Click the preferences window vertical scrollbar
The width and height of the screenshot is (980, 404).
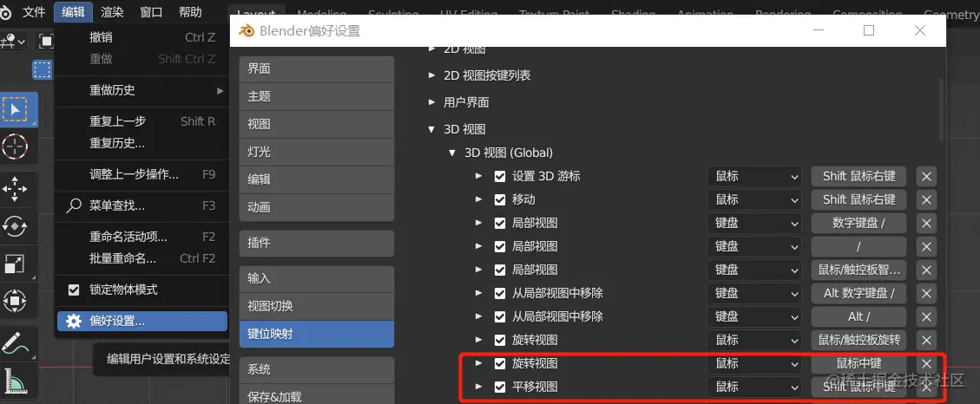(941, 109)
